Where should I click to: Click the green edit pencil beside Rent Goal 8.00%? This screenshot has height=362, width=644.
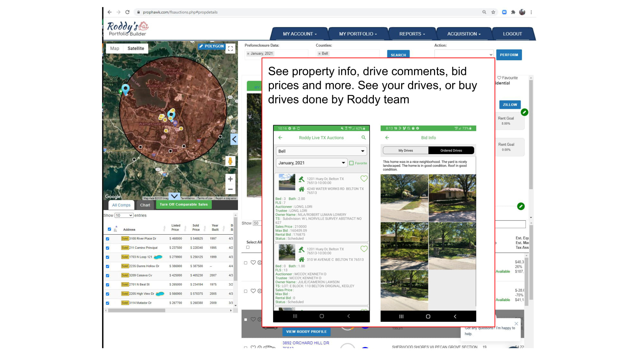click(x=525, y=112)
